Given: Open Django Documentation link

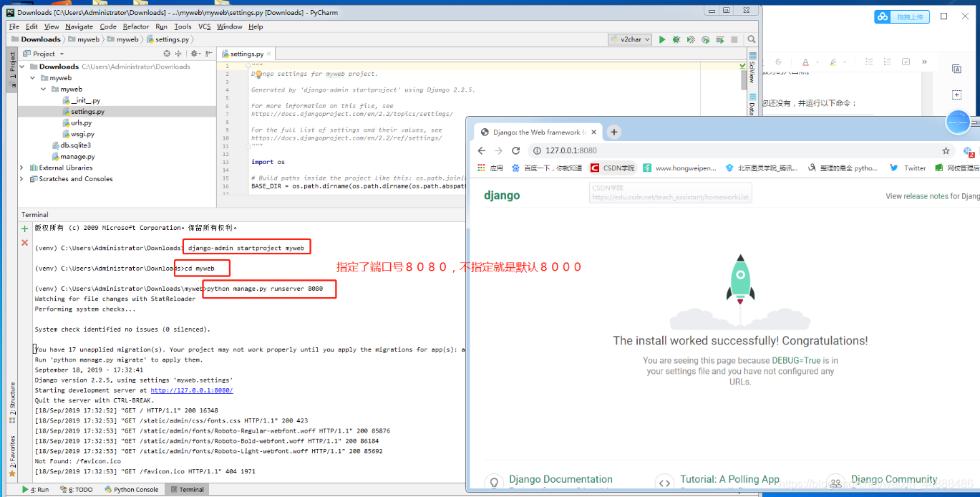Looking at the screenshot, I should [x=561, y=479].
